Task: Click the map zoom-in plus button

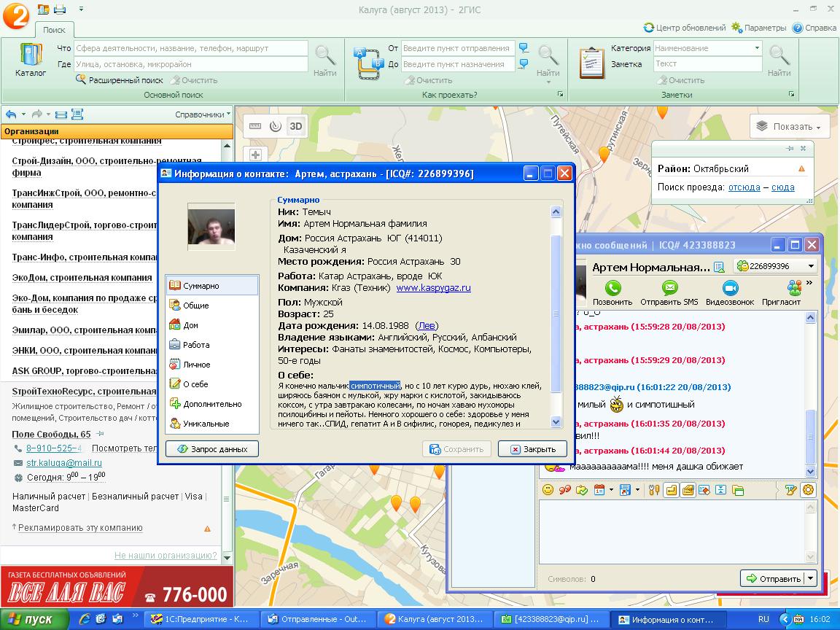Action: tap(255, 155)
